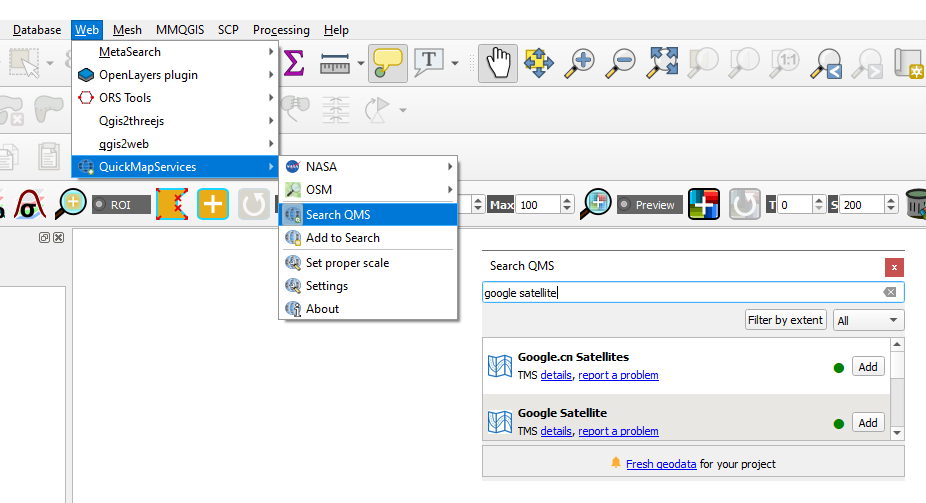Click the Zoom Out magnifier
This screenshot has width=926, height=503.
coord(620,63)
